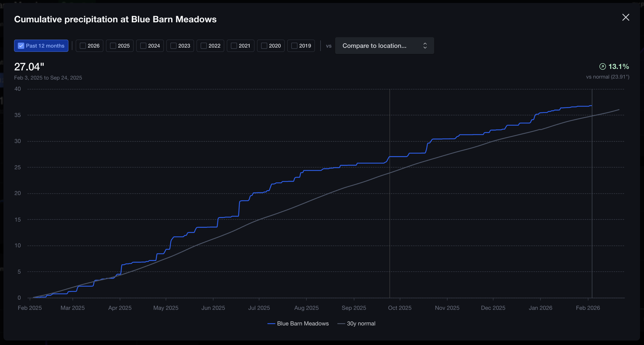This screenshot has height=345, width=644.
Task: Turn on the 2022 year filter
Action: (204, 46)
